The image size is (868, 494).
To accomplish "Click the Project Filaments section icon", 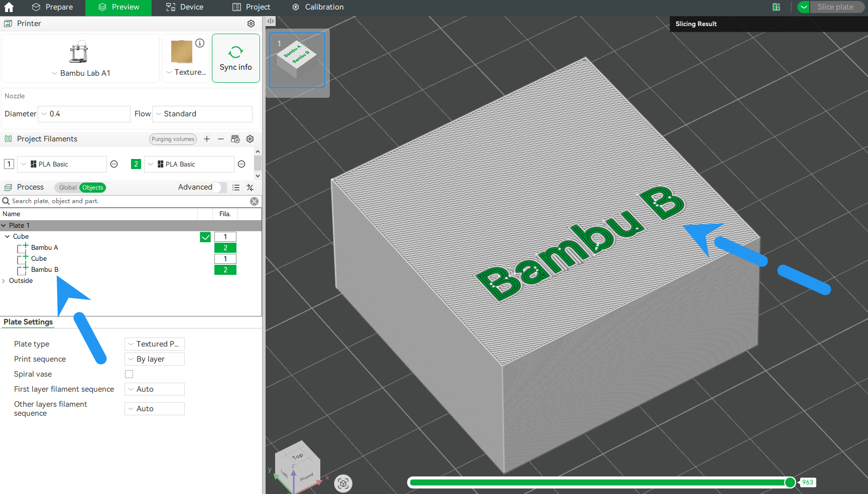I will coord(8,139).
